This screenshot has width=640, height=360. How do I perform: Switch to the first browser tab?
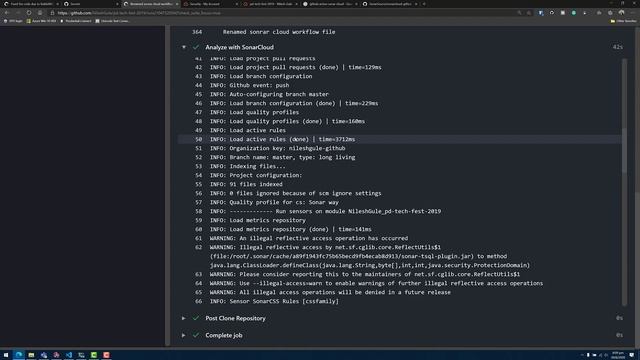(x=31, y=4)
